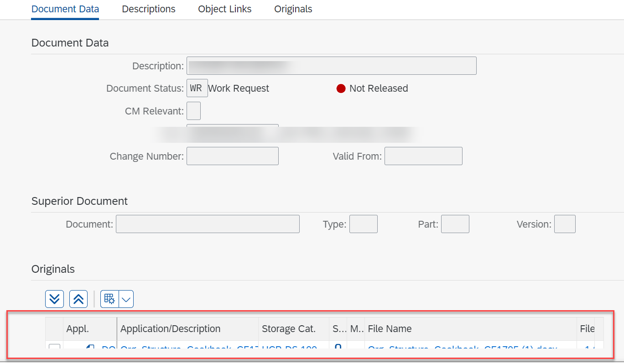
Task: Open the table layout settings icon
Action: click(109, 299)
